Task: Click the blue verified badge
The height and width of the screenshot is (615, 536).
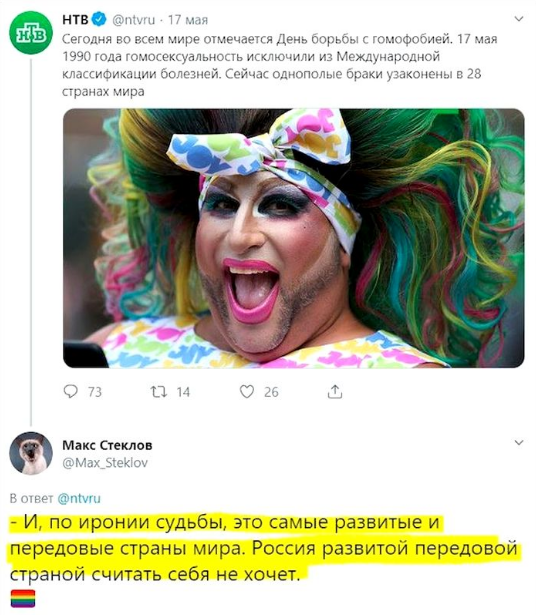Action: coord(99,19)
